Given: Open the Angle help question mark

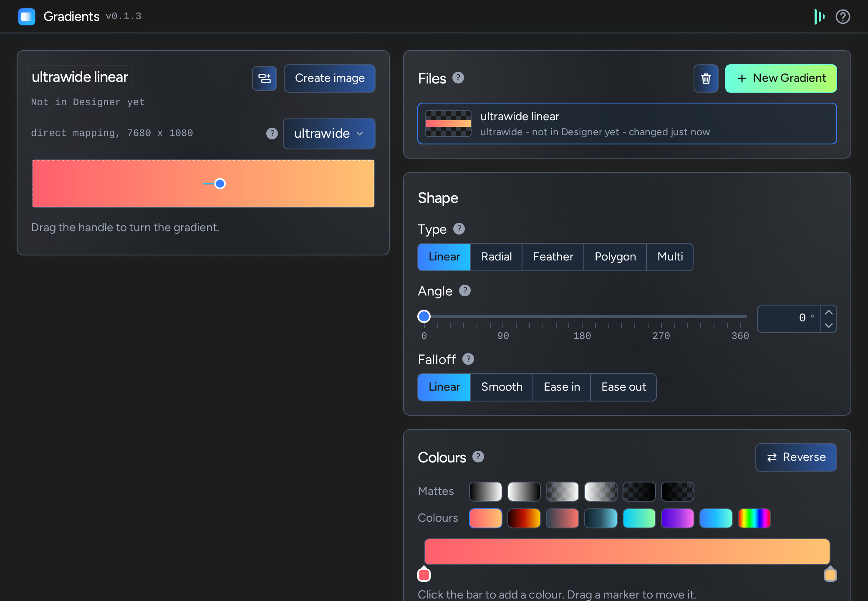Looking at the screenshot, I should pyautogui.click(x=465, y=290).
